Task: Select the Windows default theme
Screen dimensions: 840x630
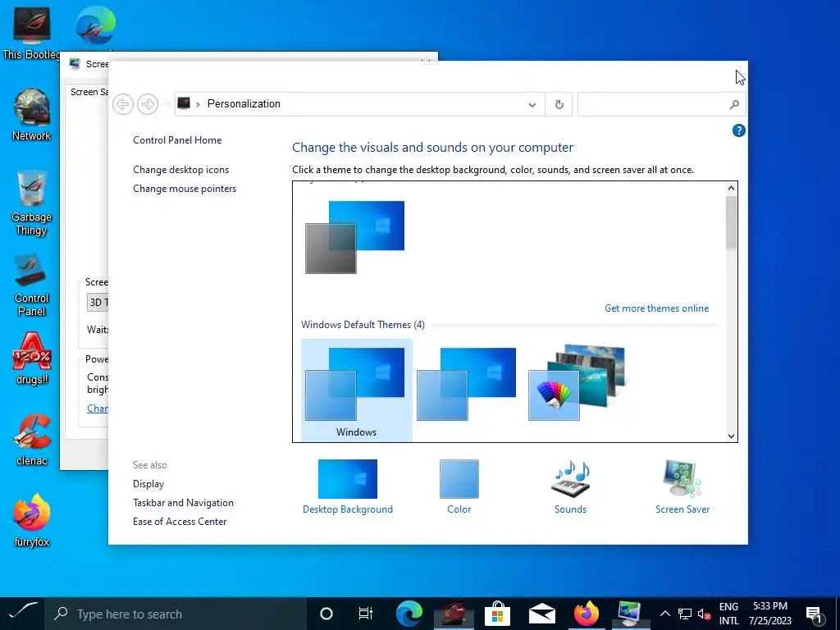Action: [x=356, y=390]
